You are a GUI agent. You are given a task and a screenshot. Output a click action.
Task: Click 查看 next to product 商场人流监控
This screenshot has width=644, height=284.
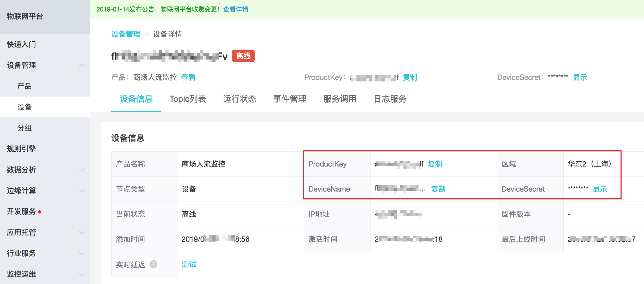click(188, 77)
